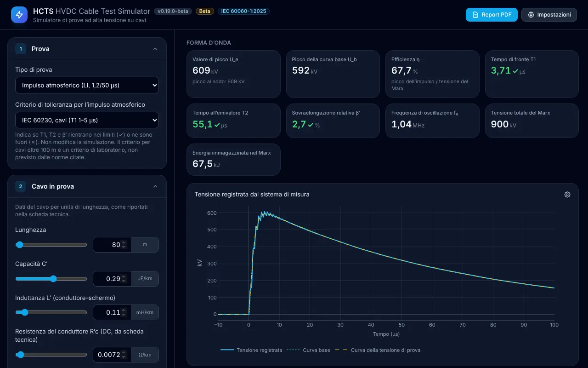Click the Frequenza di oscillazione value 1,04
Image resolution: width=588 pixels, height=368 pixels.
pyautogui.click(x=401, y=124)
